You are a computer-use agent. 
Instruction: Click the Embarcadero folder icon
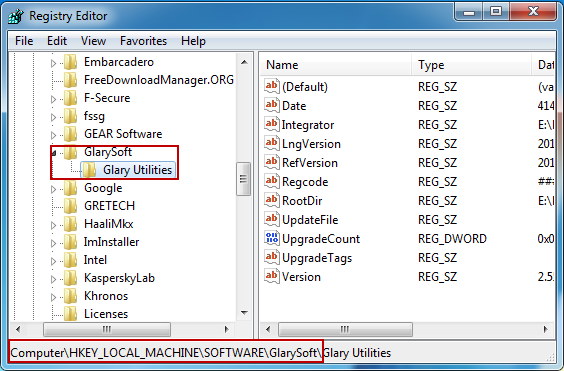70,62
